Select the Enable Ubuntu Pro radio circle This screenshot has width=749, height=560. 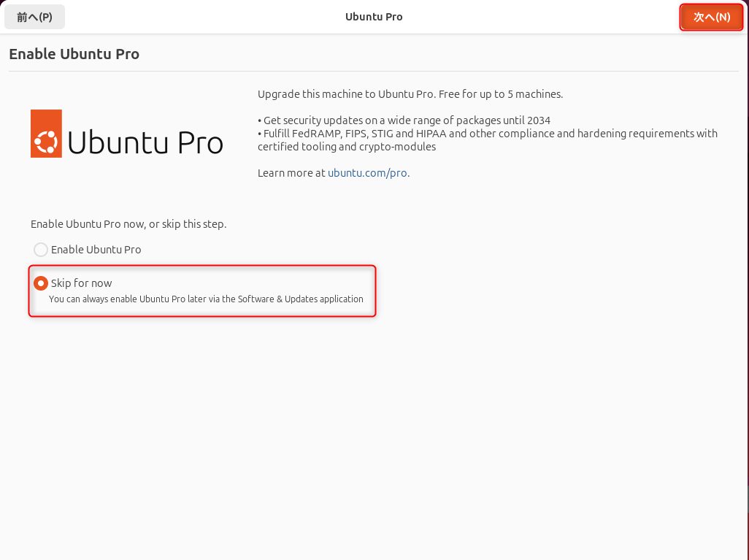(x=41, y=250)
